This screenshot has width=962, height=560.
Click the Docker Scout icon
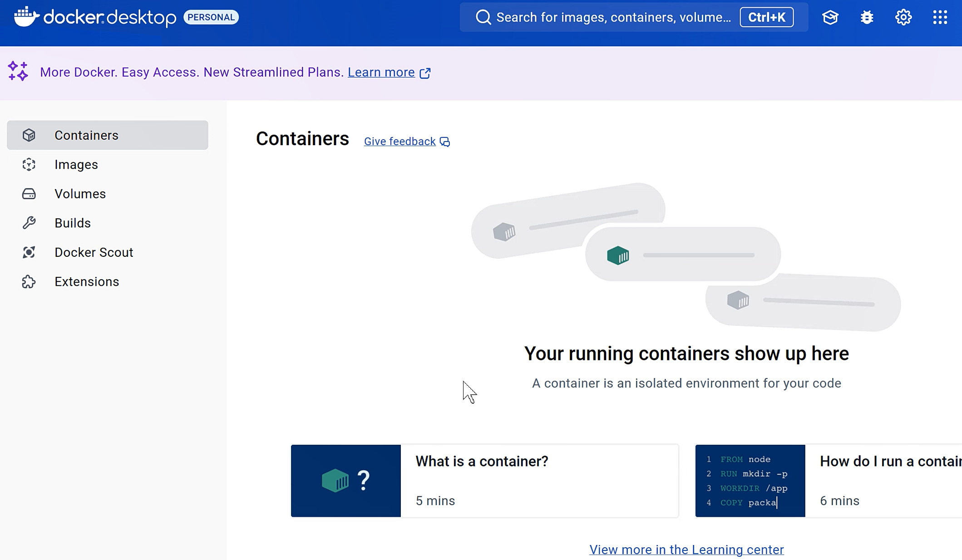[x=29, y=252]
